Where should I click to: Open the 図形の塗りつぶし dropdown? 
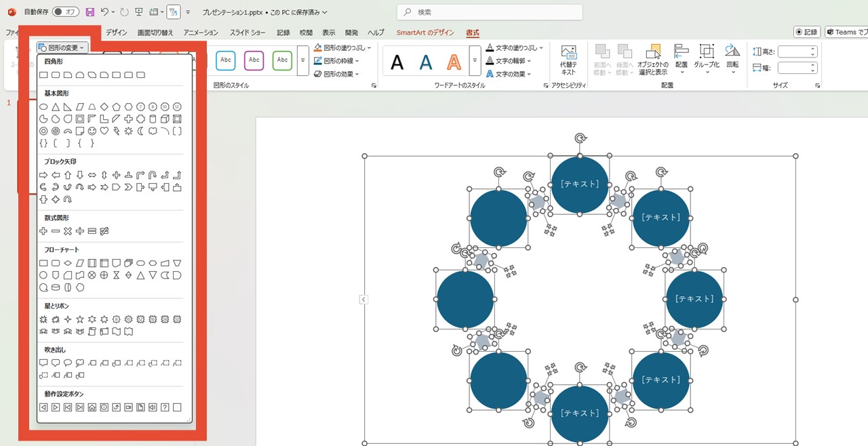click(x=342, y=48)
